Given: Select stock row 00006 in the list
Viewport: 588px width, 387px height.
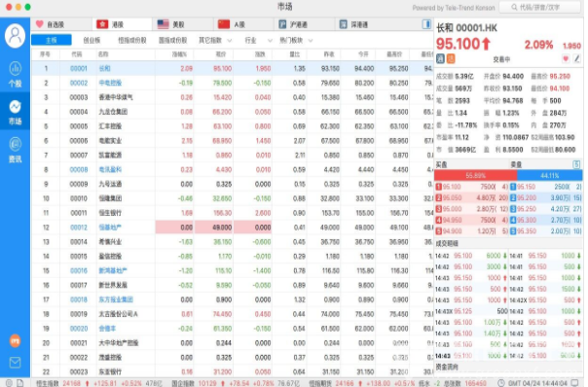Looking at the screenshot, I should [233, 141].
